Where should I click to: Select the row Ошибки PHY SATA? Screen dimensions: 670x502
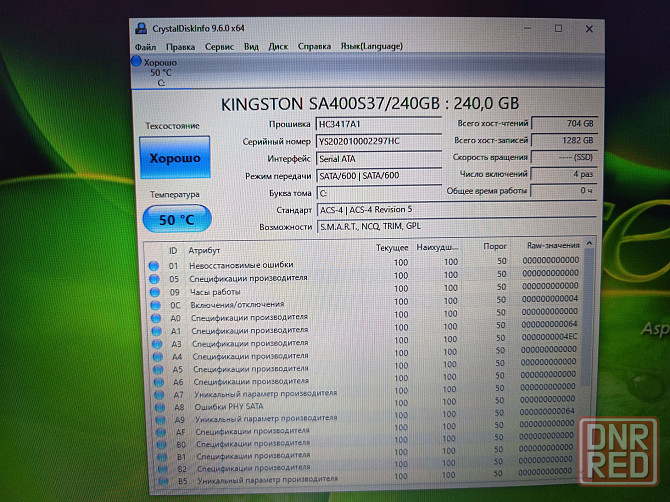[365, 404]
